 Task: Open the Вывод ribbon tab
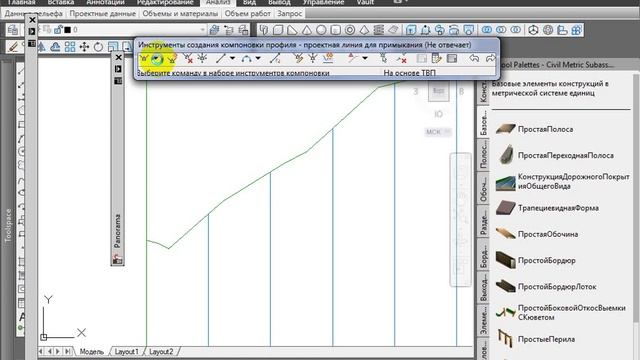tap(279, 2)
